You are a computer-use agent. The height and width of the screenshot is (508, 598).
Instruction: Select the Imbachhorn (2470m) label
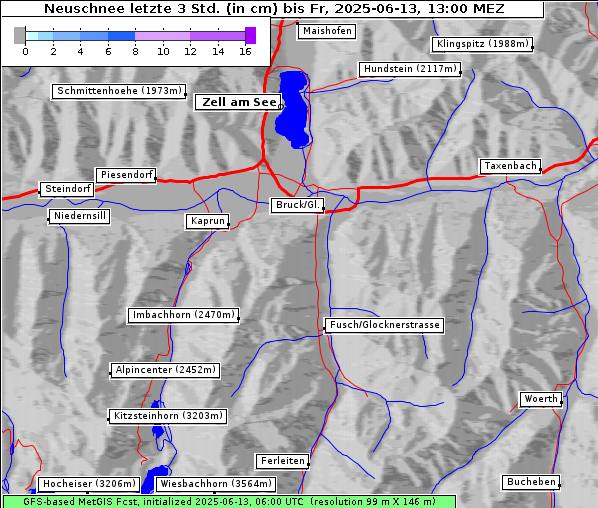click(183, 315)
